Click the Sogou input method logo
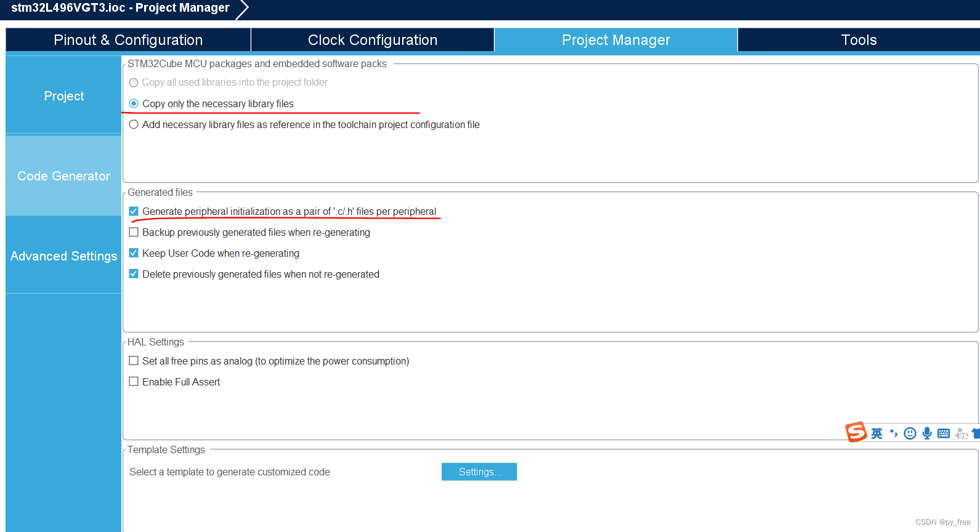Viewport: 980px width, 532px height. [x=856, y=432]
